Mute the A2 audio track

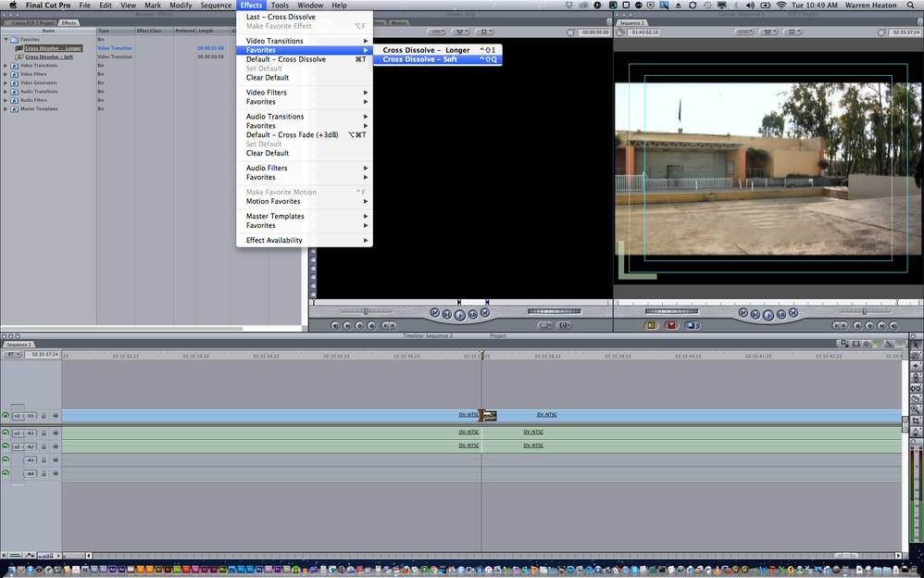pos(6,446)
